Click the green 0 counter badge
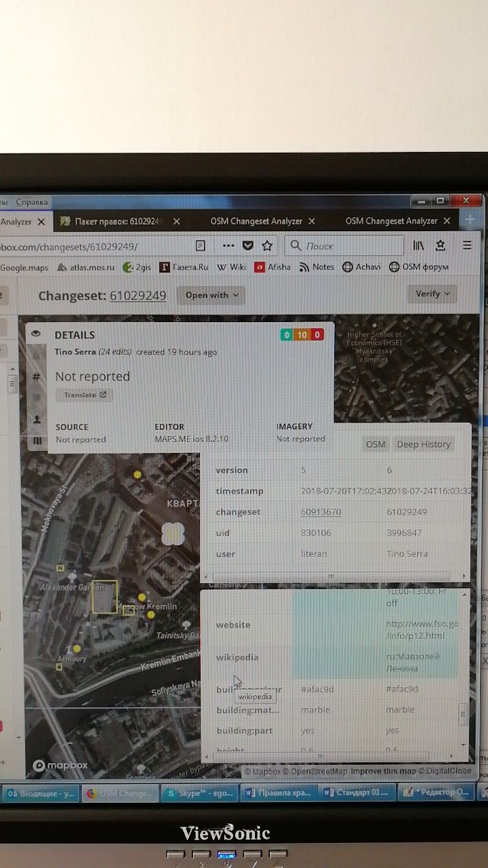488x868 pixels. (287, 334)
